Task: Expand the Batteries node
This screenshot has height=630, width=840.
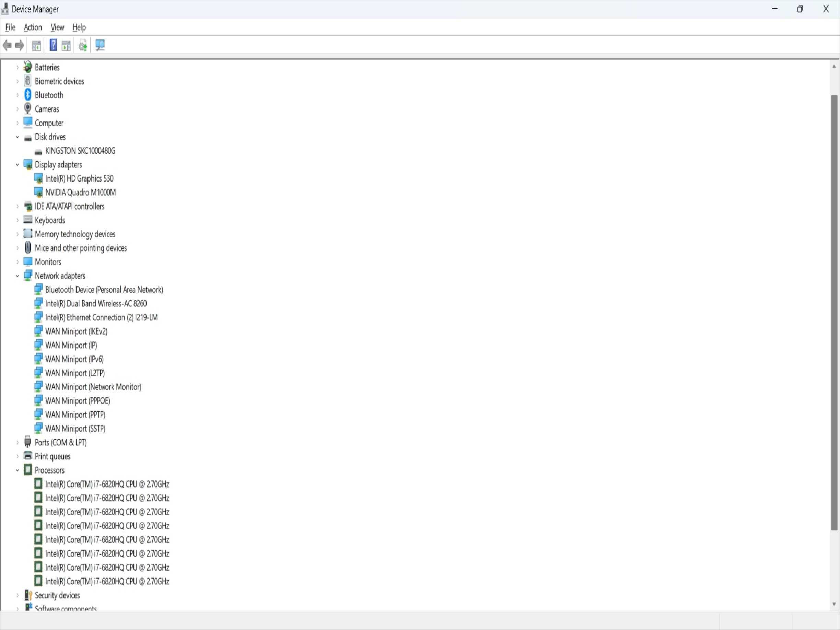Action: click(x=17, y=67)
